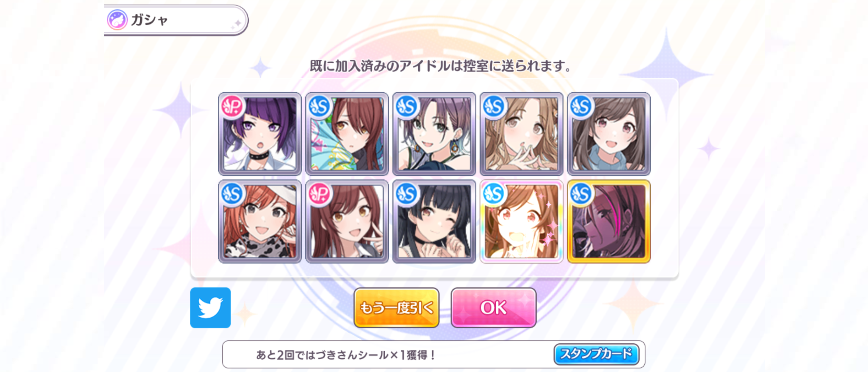Open the brown-haired idol in blue sweater
The height and width of the screenshot is (372, 868).
tap(609, 134)
